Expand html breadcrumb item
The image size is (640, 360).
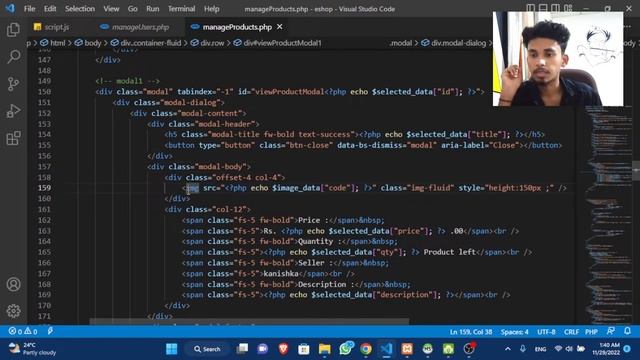pos(53,43)
